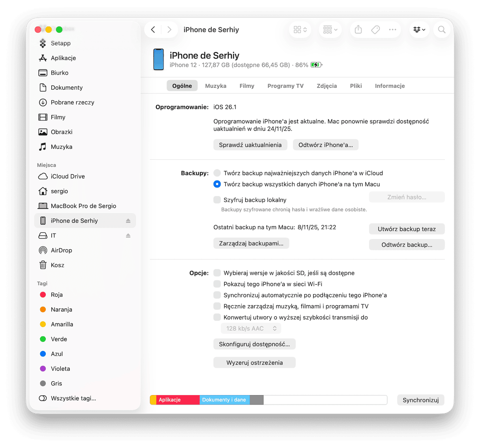The width and height of the screenshot is (480, 448).
Task: Open the Kosz (Trash) from the sidebar
Action: tap(58, 265)
